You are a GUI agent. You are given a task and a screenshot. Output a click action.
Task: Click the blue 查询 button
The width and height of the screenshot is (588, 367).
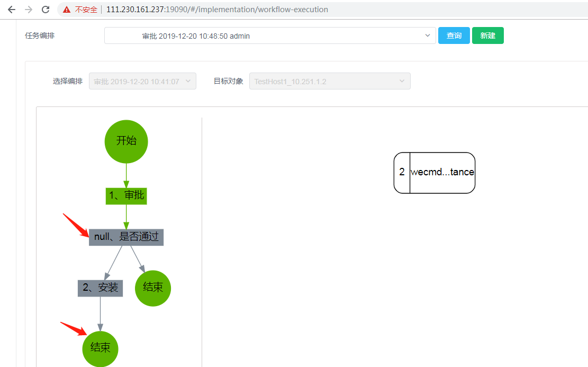[x=454, y=35]
